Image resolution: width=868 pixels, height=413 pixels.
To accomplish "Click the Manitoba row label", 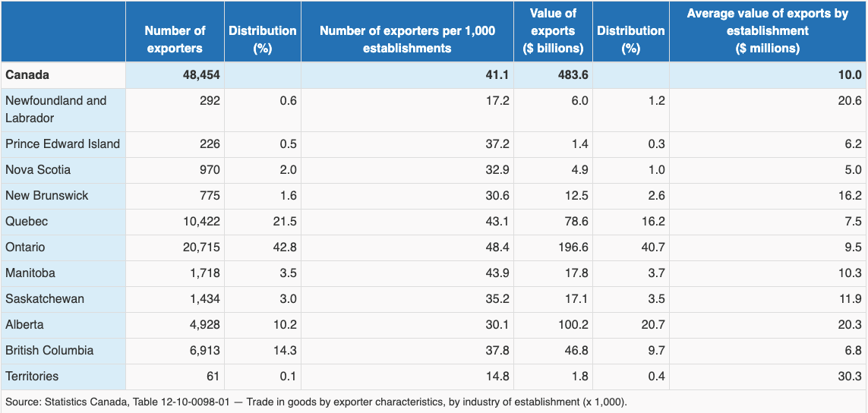I will tap(30, 273).
